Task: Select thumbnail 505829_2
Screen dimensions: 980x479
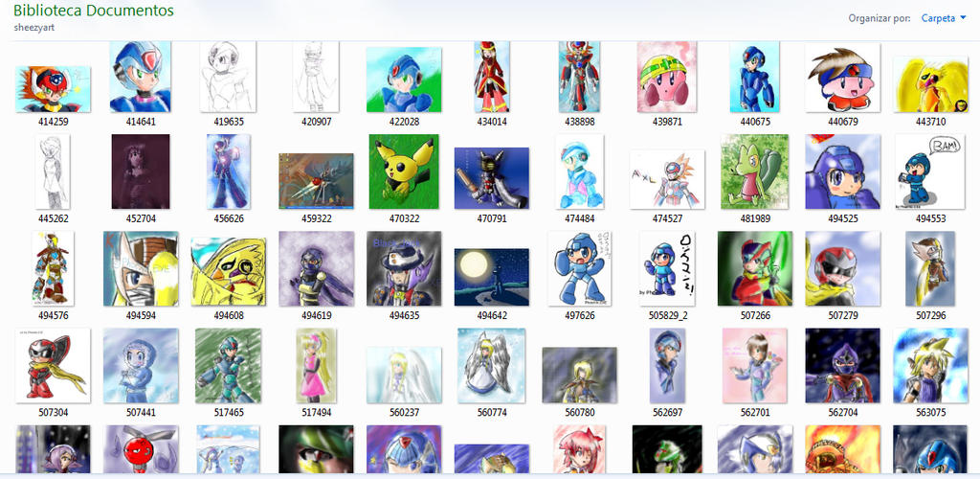Action: [x=667, y=269]
